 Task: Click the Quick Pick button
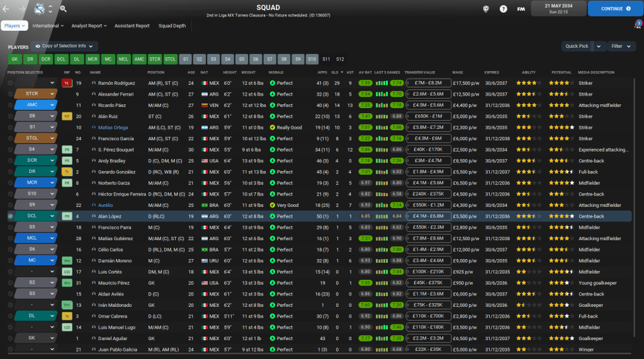[577, 46]
